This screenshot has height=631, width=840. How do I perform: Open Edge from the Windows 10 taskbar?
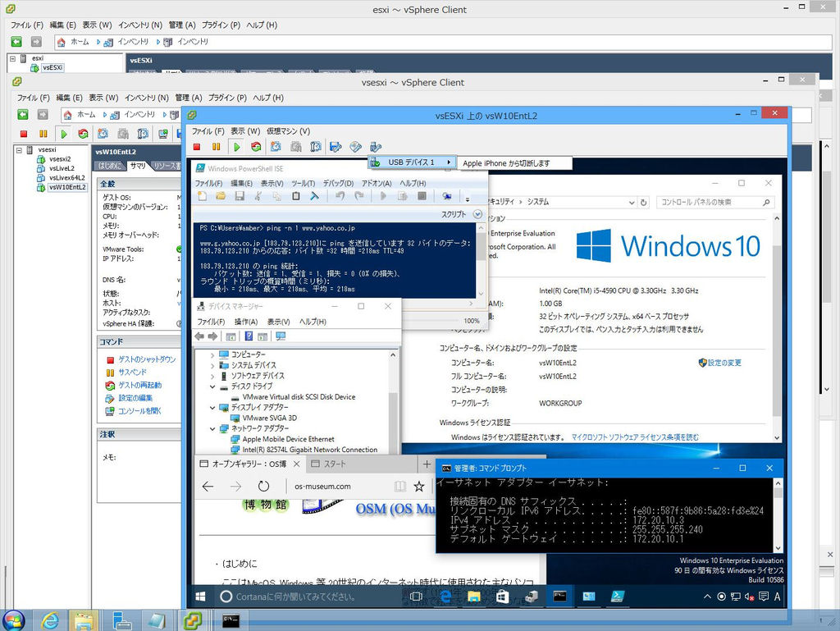(x=445, y=597)
